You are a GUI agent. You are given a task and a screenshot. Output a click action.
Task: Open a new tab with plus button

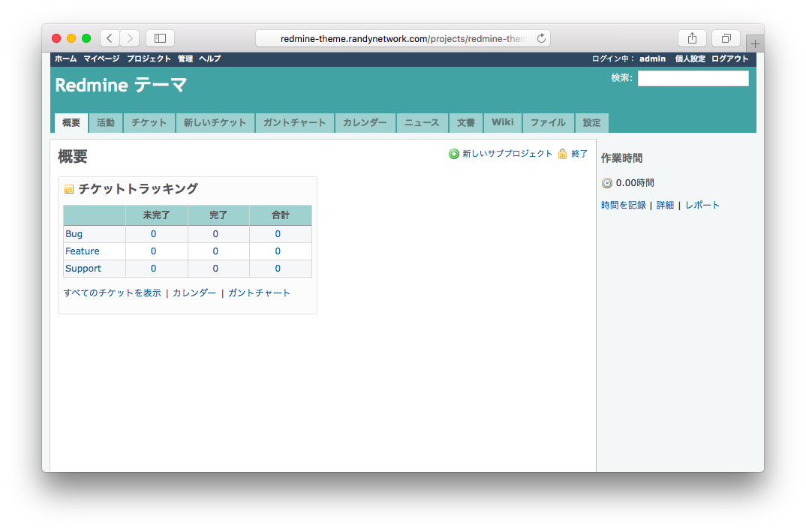coord(755,44)
